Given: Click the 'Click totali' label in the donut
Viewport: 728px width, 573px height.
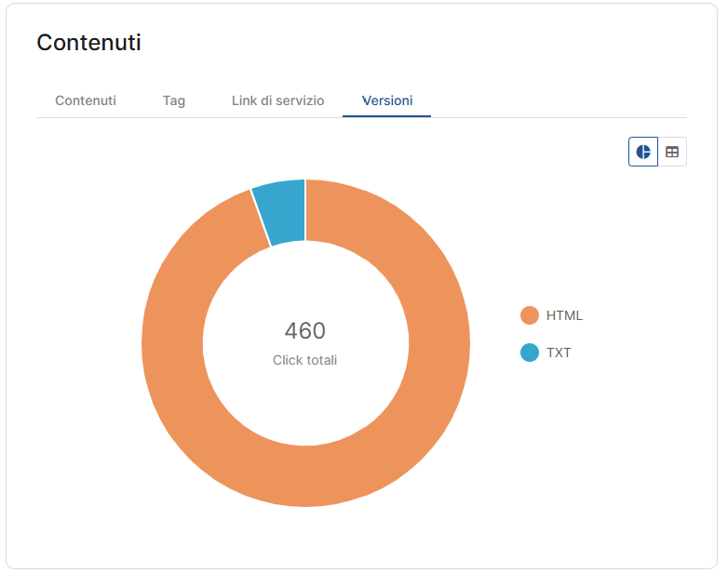Looking at the screenshot, I should pos(305,360).
